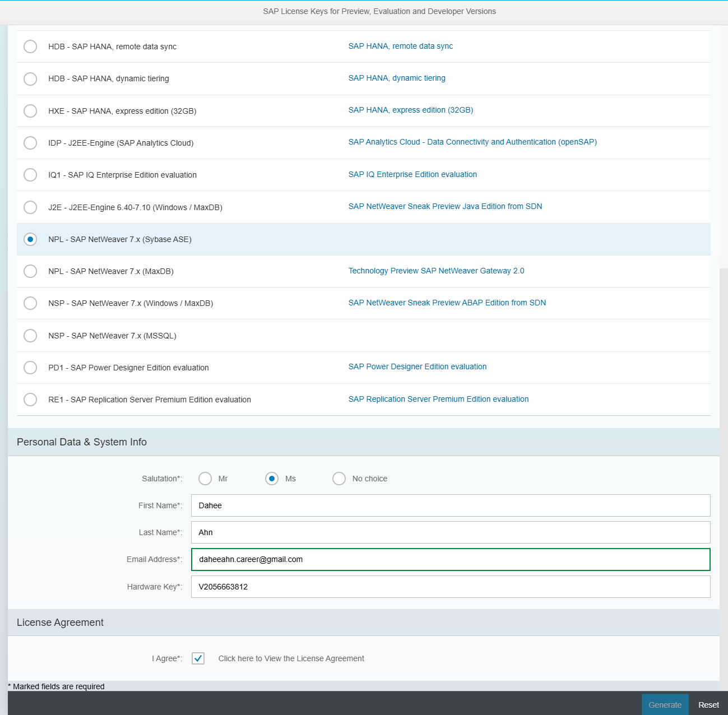Open SAP HANA, express edition (32GB) link
Viewport: 728px width, 715px height.
(x=411, y=110)
